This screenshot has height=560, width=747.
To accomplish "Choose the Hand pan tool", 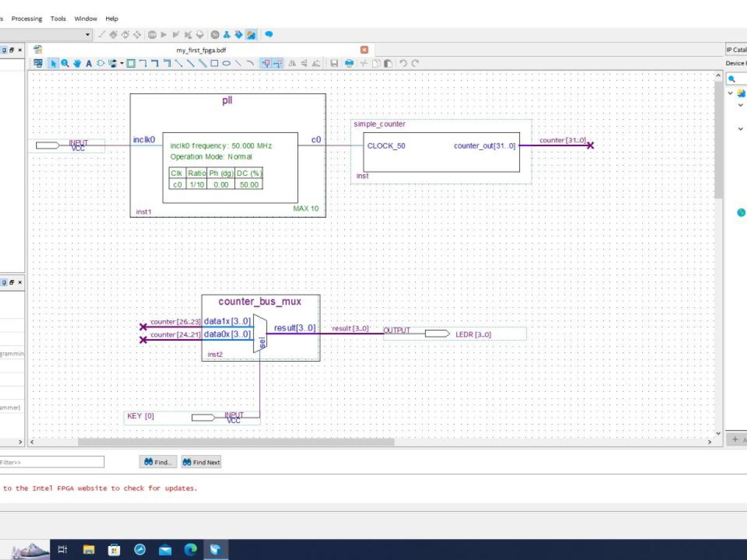I will pos(77,63).
